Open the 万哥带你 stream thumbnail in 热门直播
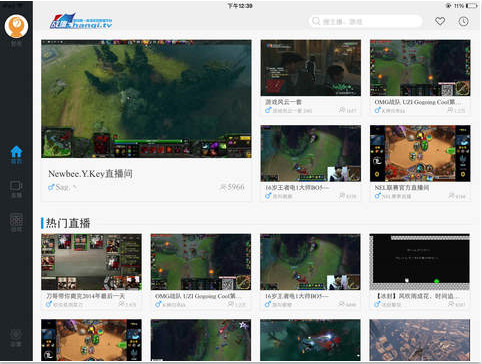482x364 pixels. 91,262
